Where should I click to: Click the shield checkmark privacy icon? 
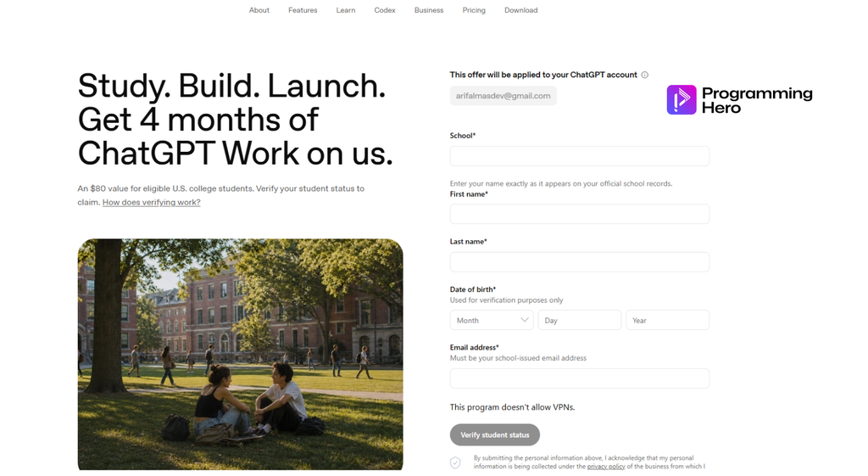point(455,462)
